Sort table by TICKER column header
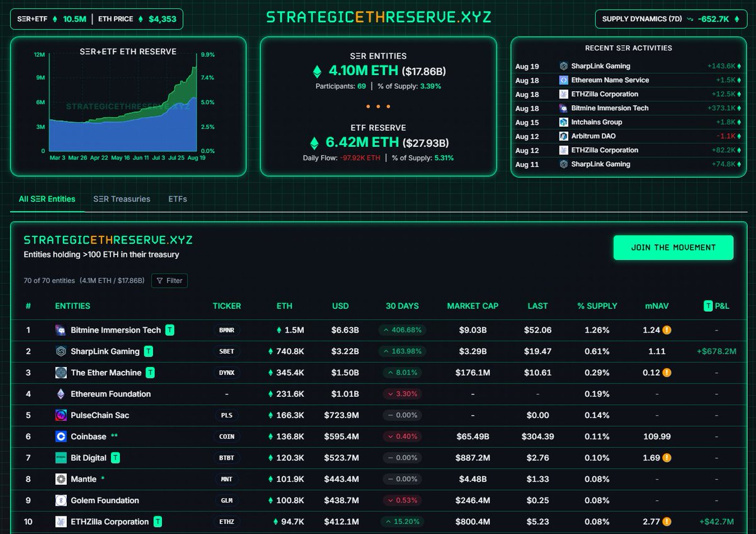756x534 pixels. [x=227, y=306]
